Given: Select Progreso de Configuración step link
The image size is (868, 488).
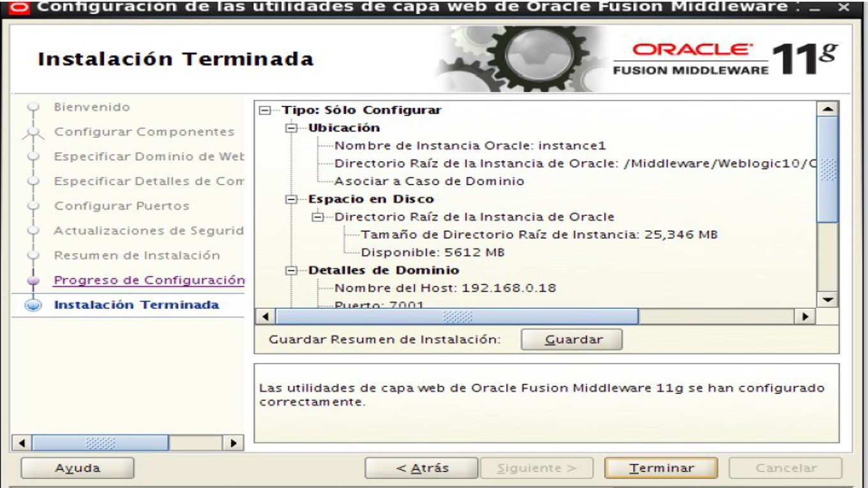Looking at the screenshot, I should [149, 280].
